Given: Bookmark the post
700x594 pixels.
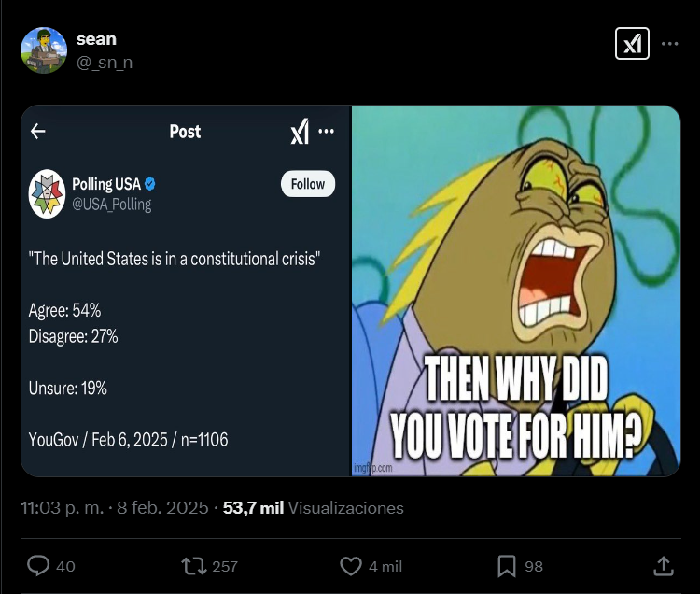Looking at the screenshot, I should point(507,566).
